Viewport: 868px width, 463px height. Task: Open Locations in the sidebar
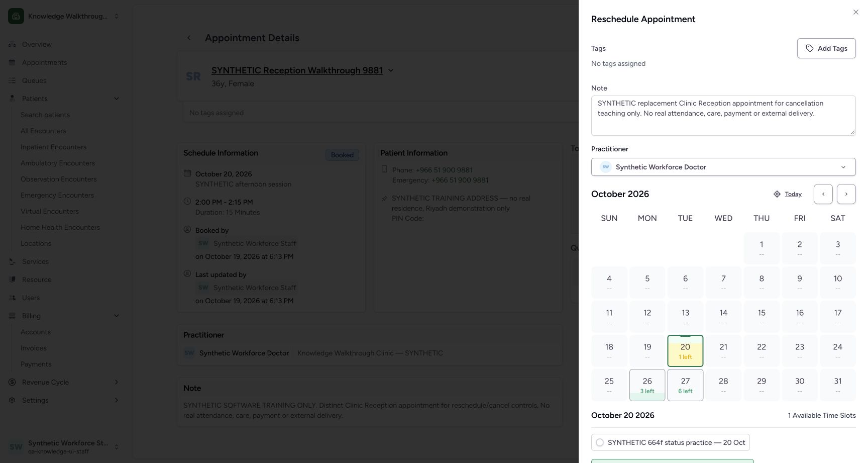[36, 243]
